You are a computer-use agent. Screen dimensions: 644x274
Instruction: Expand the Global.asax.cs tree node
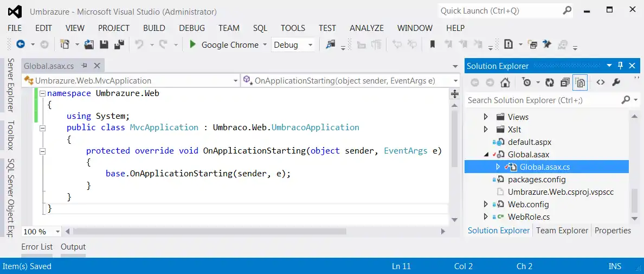coord(498,167)
